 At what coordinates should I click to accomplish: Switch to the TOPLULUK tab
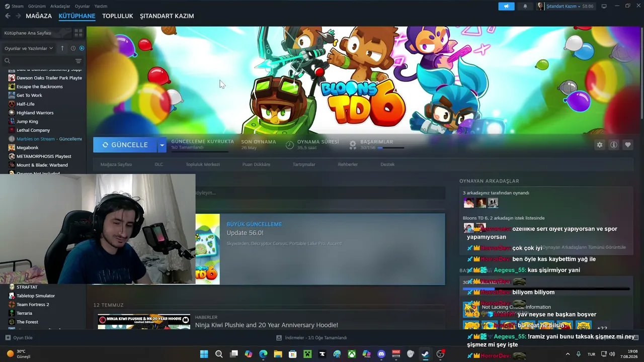[118, 16]
